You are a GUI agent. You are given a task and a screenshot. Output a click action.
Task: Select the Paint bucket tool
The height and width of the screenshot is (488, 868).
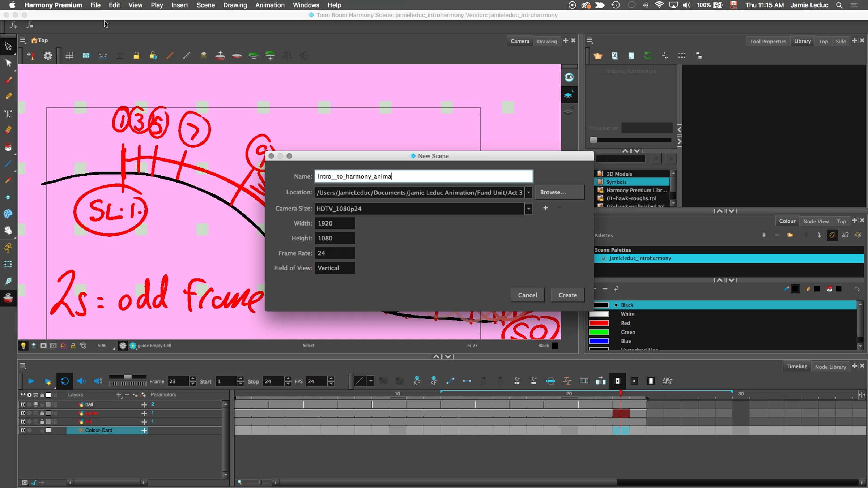point(8,147)
